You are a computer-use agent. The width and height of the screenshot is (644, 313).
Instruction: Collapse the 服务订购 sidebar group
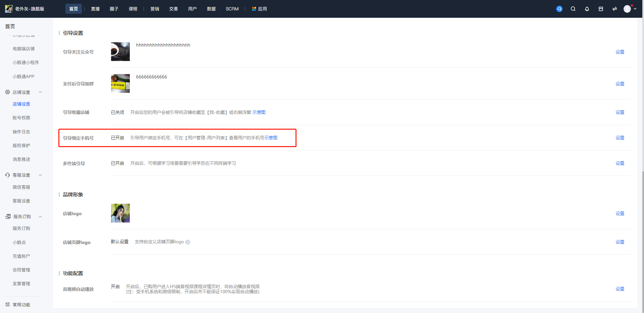tap(40, 216)
